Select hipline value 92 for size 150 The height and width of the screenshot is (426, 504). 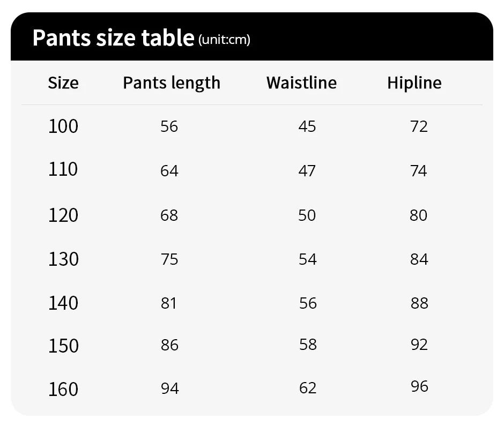tap(419, 344)
